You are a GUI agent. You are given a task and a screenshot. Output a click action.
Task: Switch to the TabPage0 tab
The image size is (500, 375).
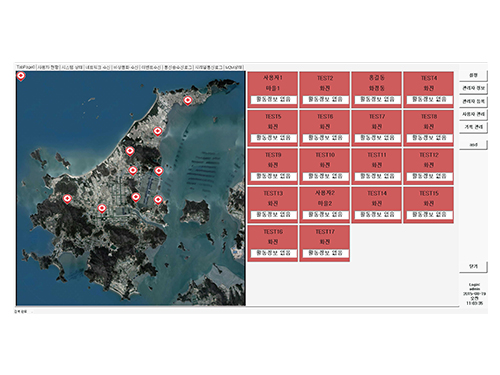tap(26, 67)
